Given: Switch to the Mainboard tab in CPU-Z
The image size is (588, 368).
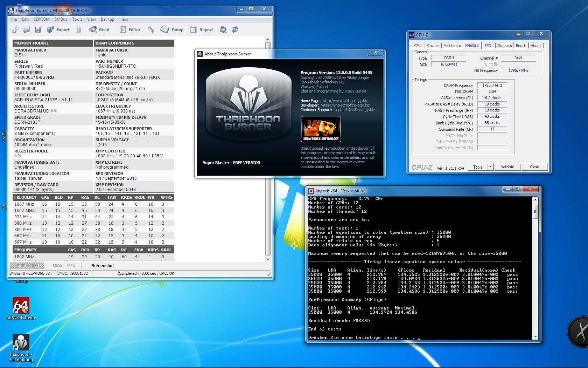Looking at the screenshot, I should pyautogui.click(x=452, y=46).
